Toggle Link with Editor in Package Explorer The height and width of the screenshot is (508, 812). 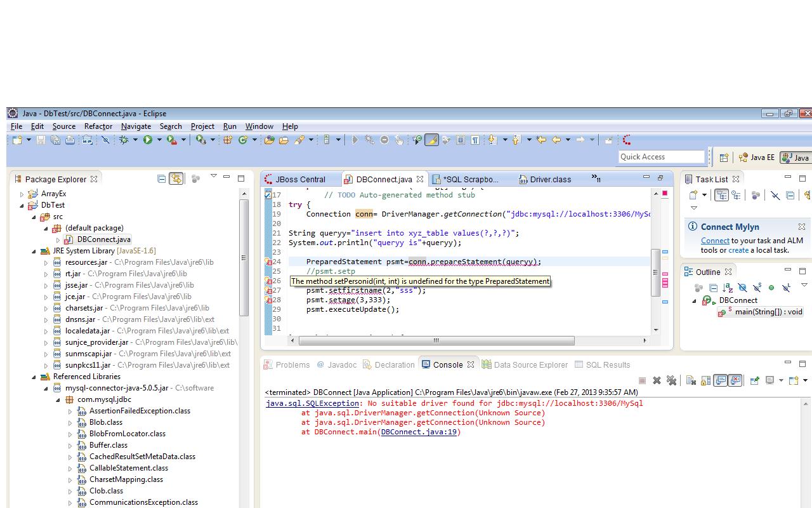[176, 179]
